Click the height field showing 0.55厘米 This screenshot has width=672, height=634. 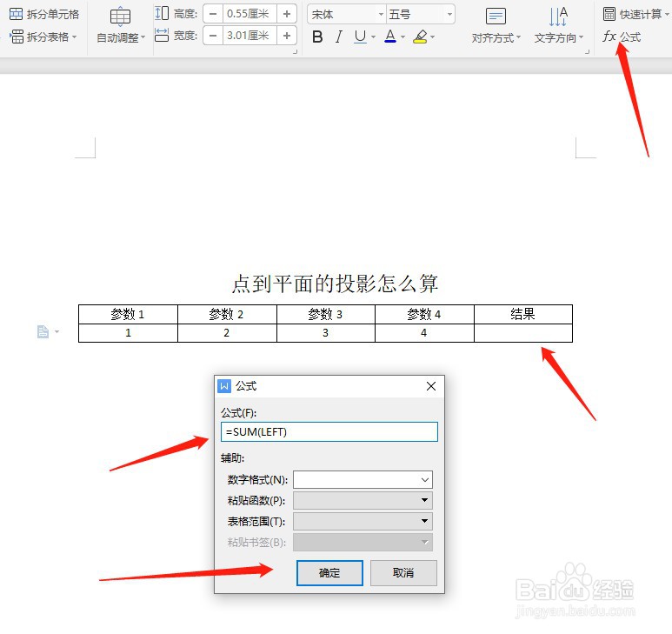pyautogui.click(x=250, y=14)
